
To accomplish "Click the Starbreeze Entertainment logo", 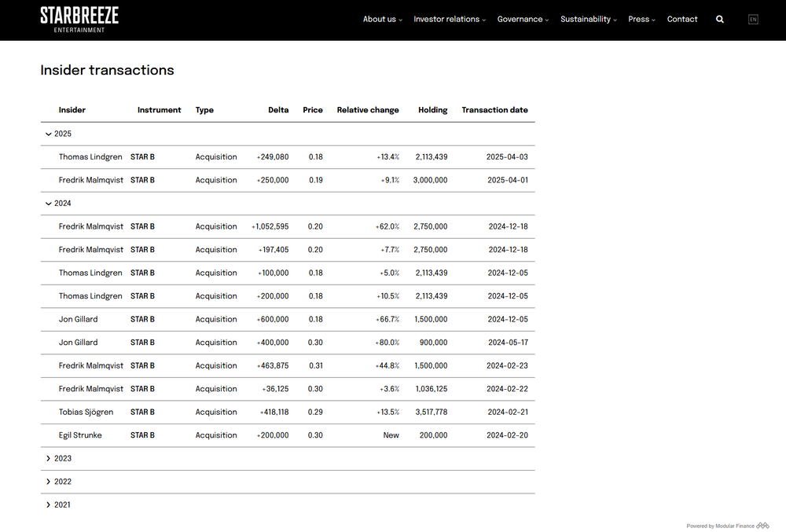I will tap(79, 20).
